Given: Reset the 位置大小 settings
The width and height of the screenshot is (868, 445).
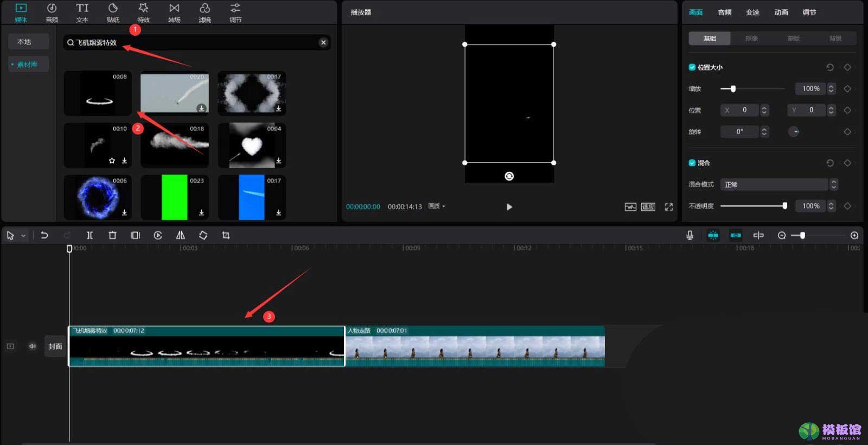Looking at the screenshot, I should point(830,67).
